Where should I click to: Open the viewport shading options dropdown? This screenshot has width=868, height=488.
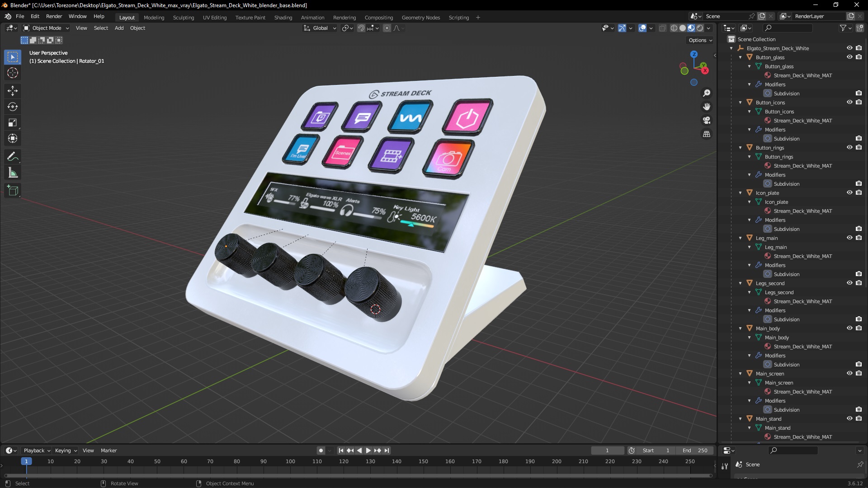click(709, 28)
